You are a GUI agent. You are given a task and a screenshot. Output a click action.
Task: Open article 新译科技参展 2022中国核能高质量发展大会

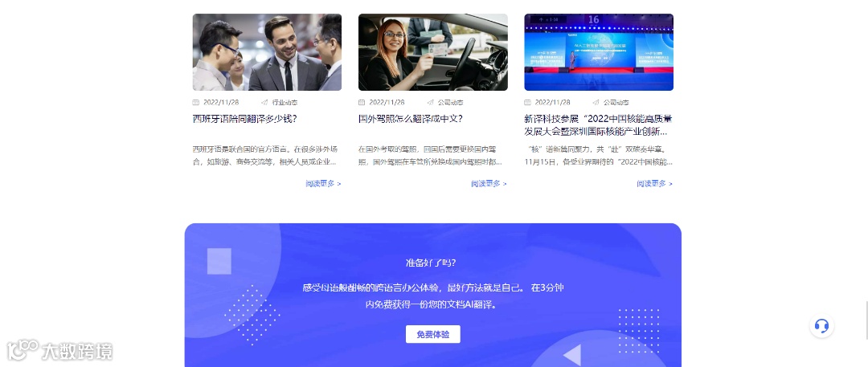tap(599, 125)
